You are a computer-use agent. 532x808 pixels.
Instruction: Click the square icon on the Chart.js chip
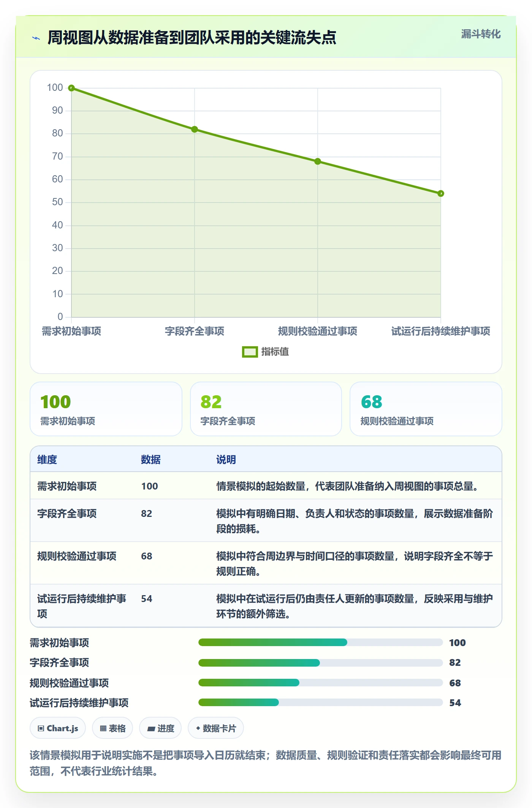pyautogui.click(x=41, y=729)
